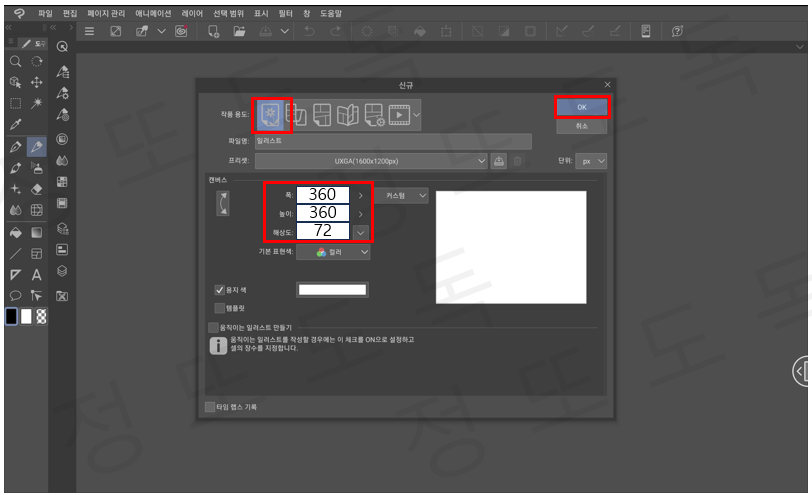Click the help question icon in command bar
Image resolution: width=812 pixels, height=495 pixels.
(x=677, y=31)
